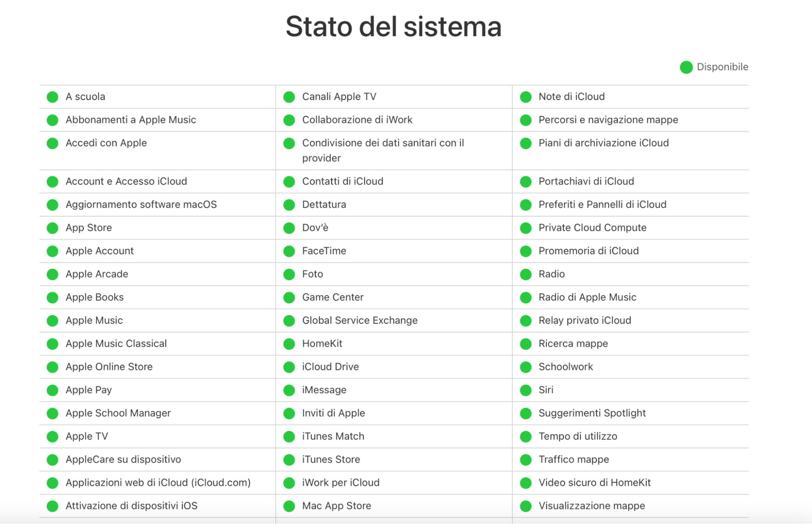Open the iTunes Store status entry

coord(331,459)
